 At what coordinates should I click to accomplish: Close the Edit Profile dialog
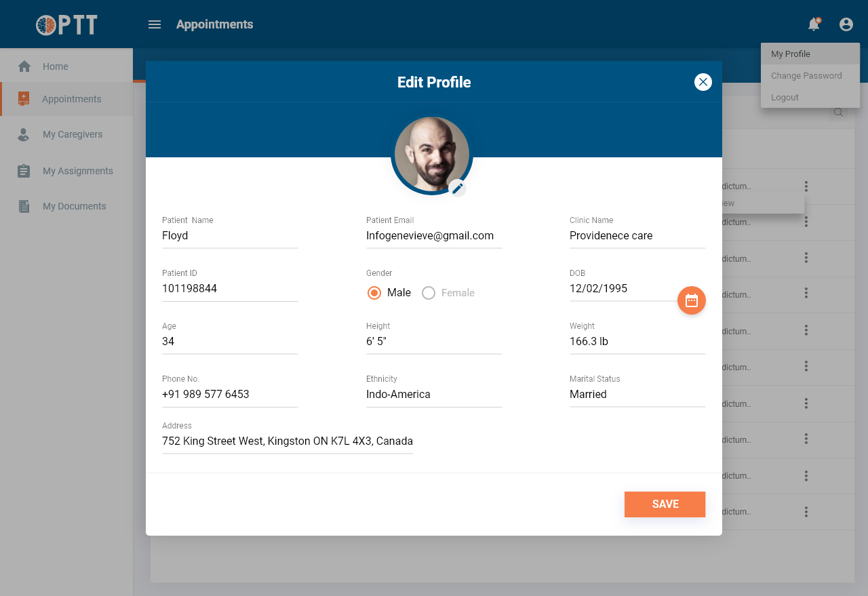pos(703,82)
